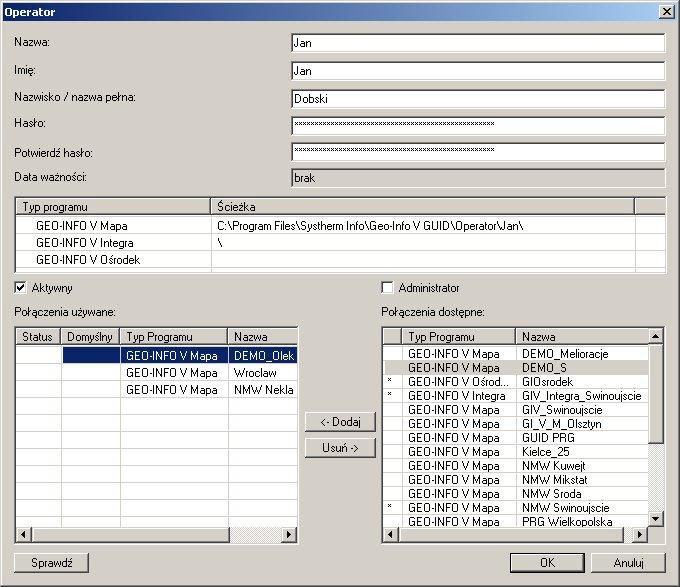Click horizontal scrollbar thumb under used connections
Image resolution: width=680 pixels, height=587 pixels.
[131, 535]
